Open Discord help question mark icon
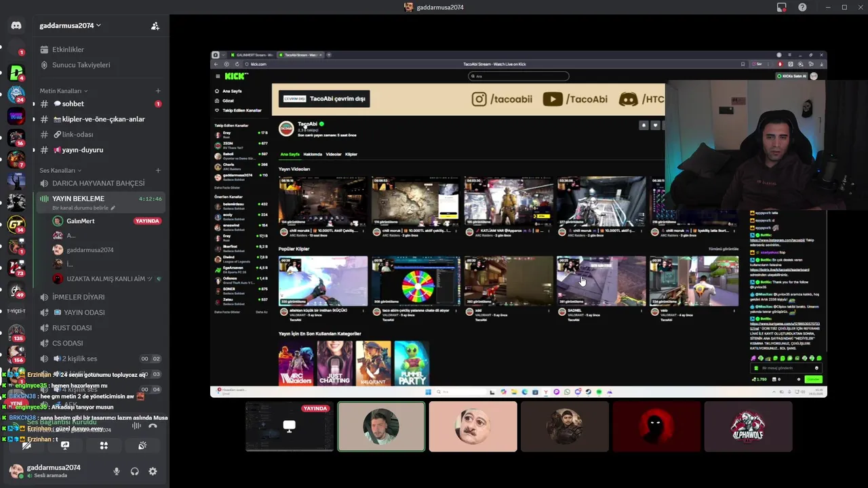The height and width of the screenshot is (488, 868). tap(802, 7)
